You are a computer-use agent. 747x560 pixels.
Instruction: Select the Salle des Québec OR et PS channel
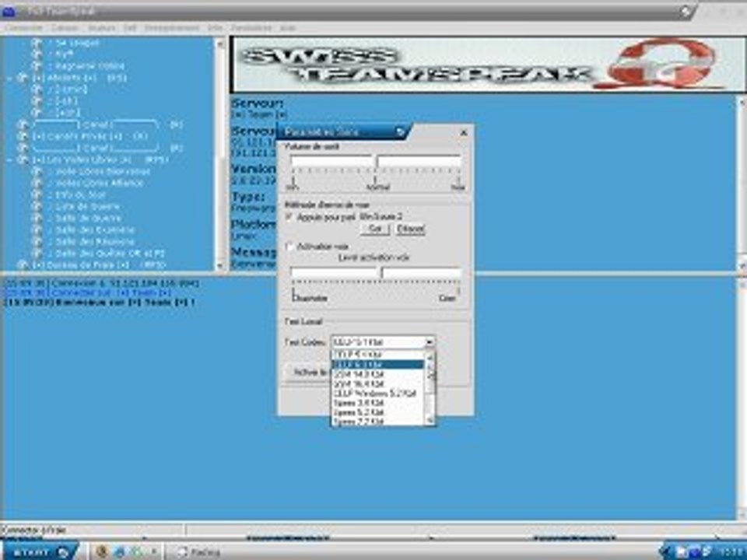(x=110, y=254)
